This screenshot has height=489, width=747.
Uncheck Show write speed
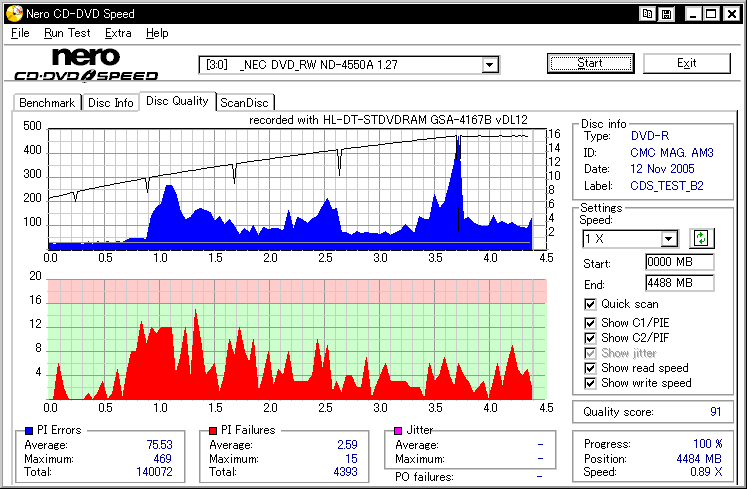pyautogui.click(x=590, y=383)
